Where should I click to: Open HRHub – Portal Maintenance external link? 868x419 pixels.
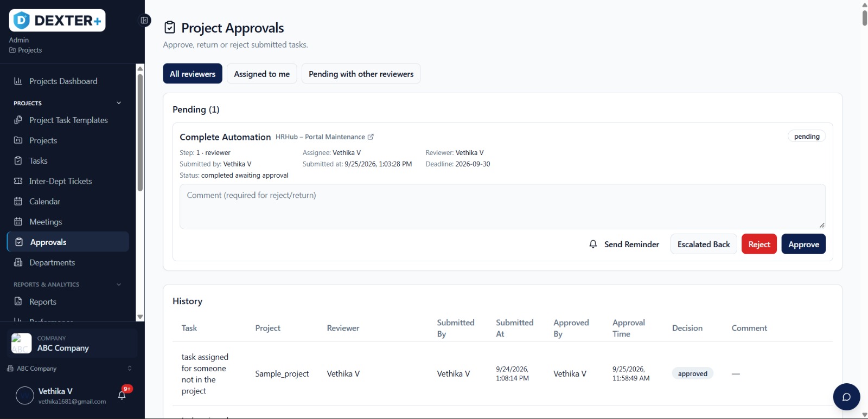tap(324, 137)
